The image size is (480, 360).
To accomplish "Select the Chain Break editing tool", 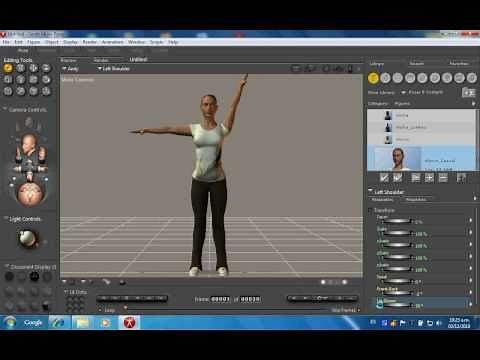I will tap(33, 79).
